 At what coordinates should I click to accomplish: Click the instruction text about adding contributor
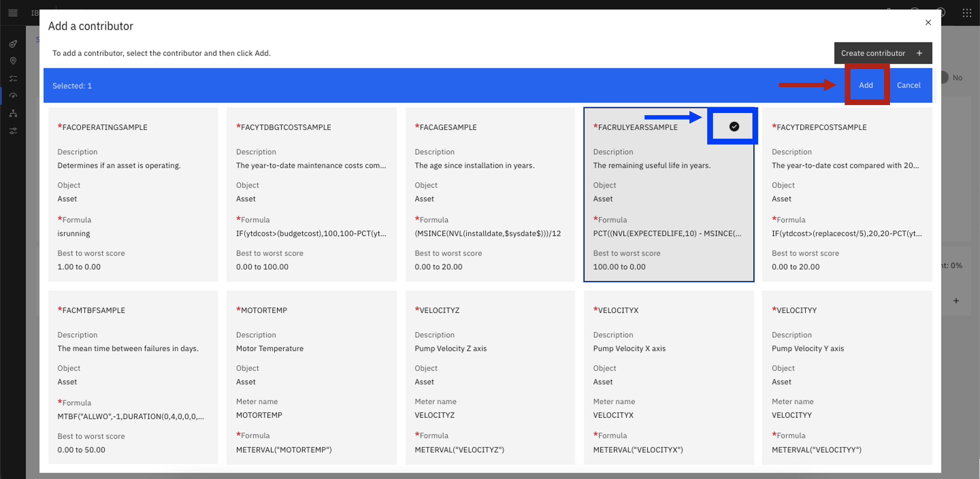pos(161,53)
